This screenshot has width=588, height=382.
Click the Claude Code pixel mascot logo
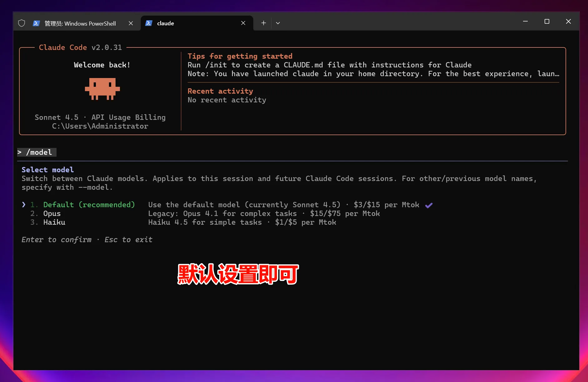[x=102, y=89]
